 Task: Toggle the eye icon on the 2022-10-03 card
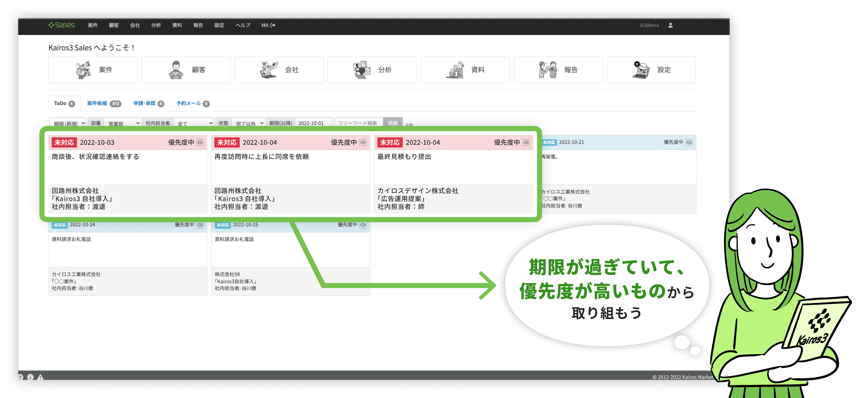coord(200,143)
